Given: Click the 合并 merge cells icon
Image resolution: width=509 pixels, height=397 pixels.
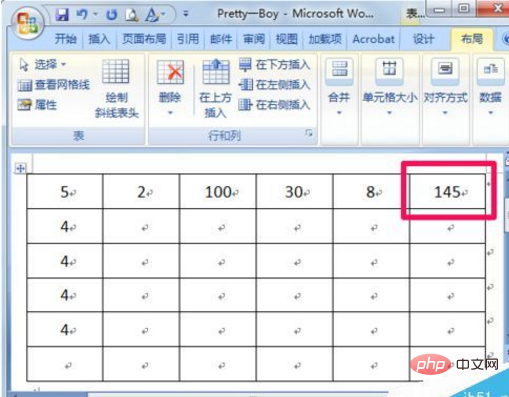Looking at the screenshot, I should click(339, 72).
